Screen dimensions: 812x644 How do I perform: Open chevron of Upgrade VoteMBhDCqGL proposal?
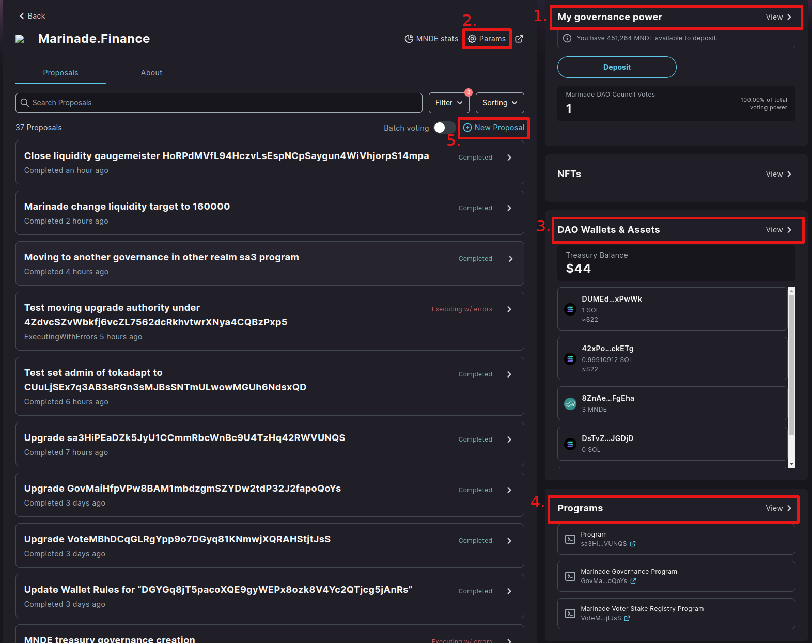tap(509, 541)
